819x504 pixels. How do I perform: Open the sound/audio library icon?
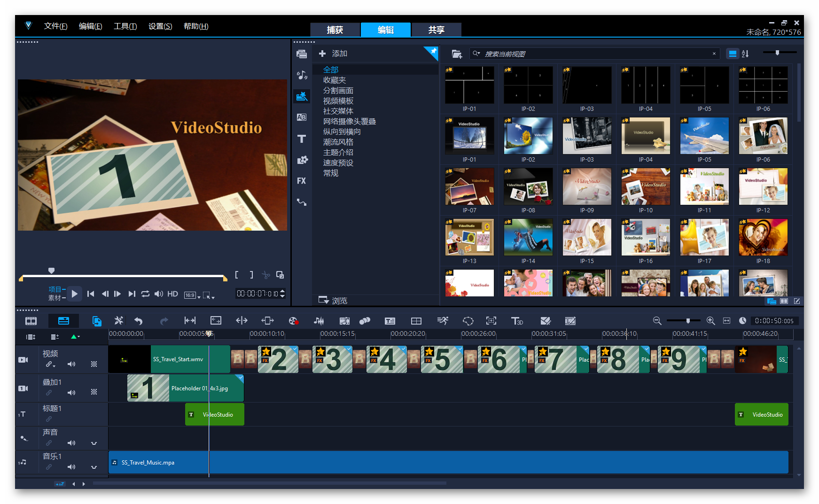tap(302, 75)
